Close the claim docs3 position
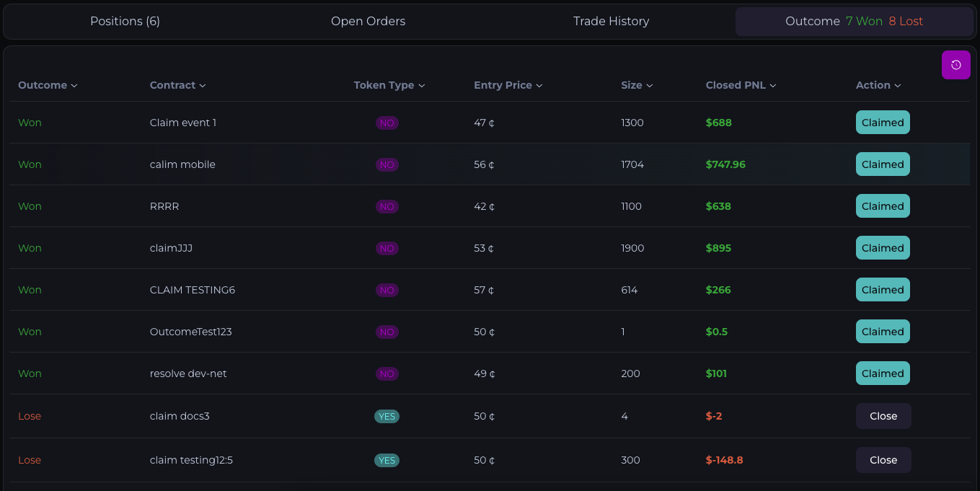This screenshot has height=491, width=980. coord(883,416)
